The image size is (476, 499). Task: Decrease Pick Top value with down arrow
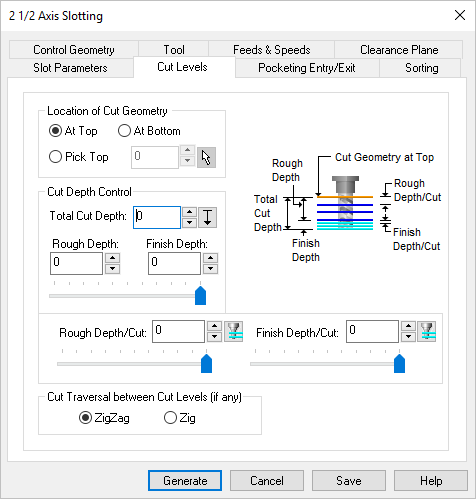188,161
